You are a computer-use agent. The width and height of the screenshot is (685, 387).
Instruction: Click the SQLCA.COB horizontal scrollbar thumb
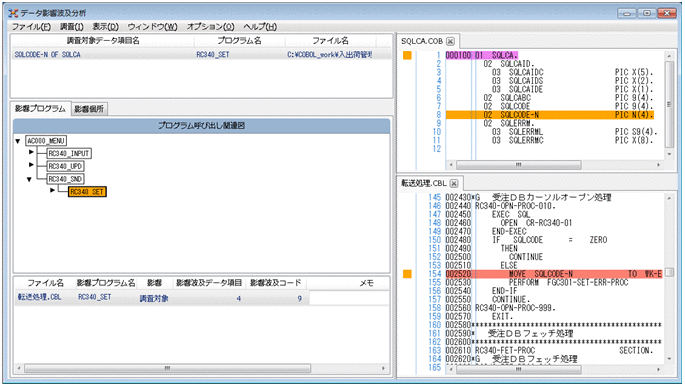pos(519,165)
